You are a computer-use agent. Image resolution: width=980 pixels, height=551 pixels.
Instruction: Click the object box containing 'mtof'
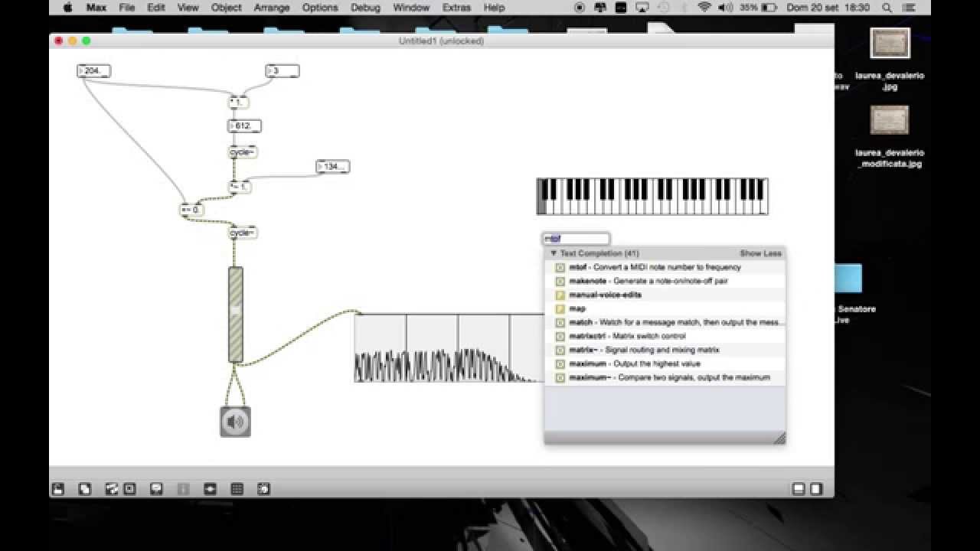pos(576,239)
